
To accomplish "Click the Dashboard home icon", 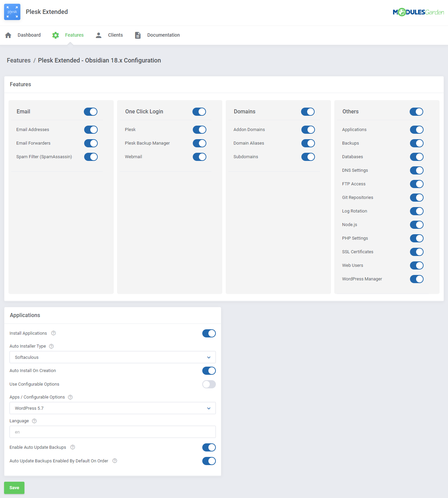I will coord(8,35).
